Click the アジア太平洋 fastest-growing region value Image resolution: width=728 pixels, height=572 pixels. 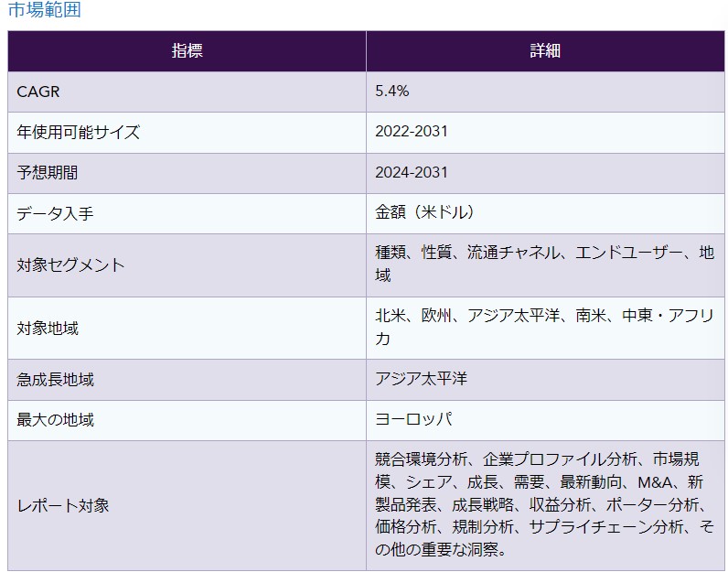(421, 379)
